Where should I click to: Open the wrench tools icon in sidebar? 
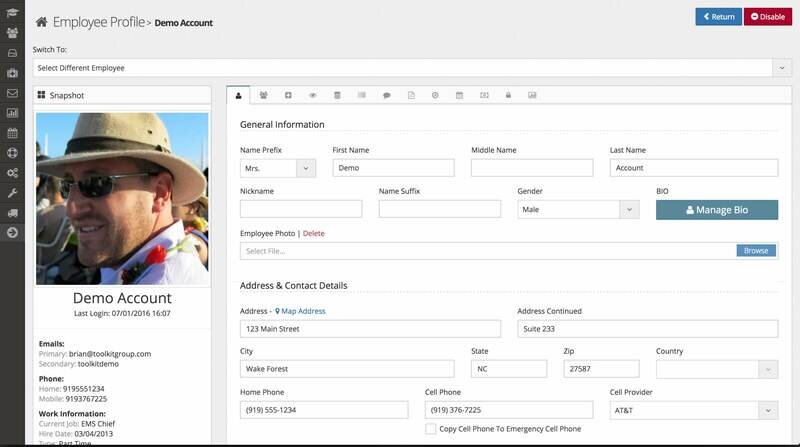coord(12,192)
